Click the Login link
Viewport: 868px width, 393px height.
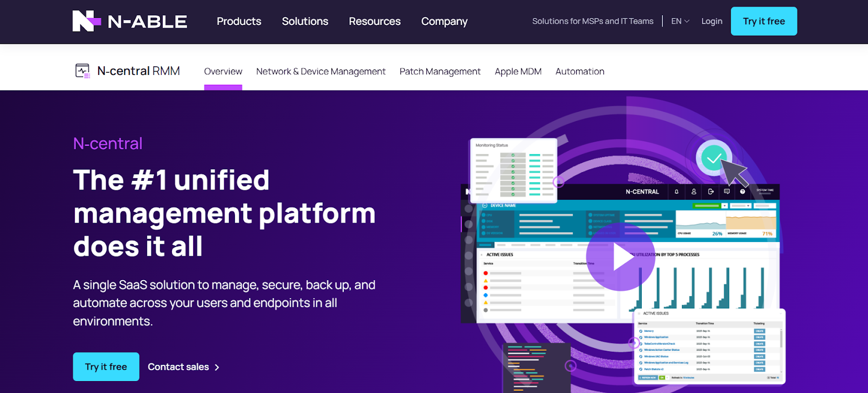coord(712,21)
